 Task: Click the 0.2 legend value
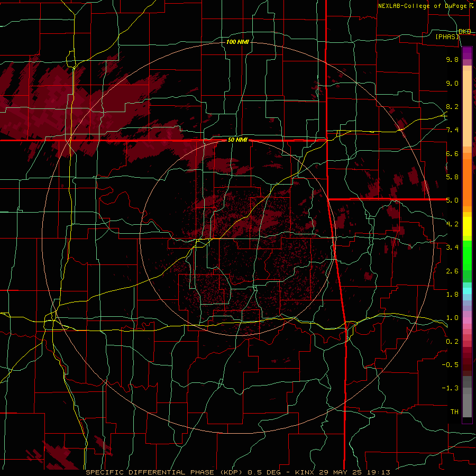click(452, 342)
